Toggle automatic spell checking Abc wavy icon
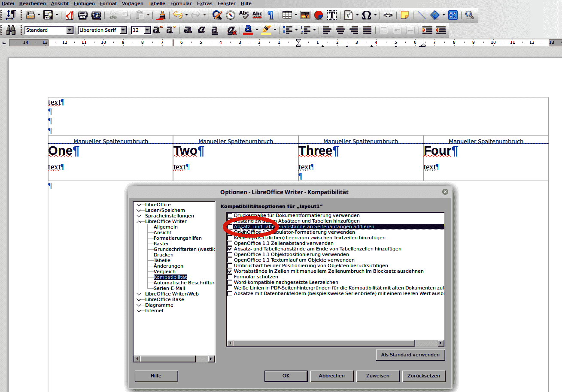The width and height of the screenshot is (562, 392). click(257, 15)
